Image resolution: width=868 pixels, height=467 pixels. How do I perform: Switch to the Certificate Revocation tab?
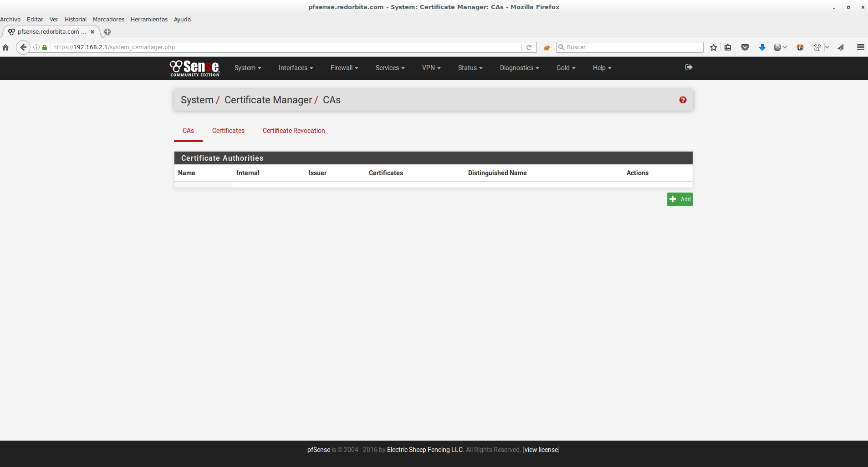(294, 131)
